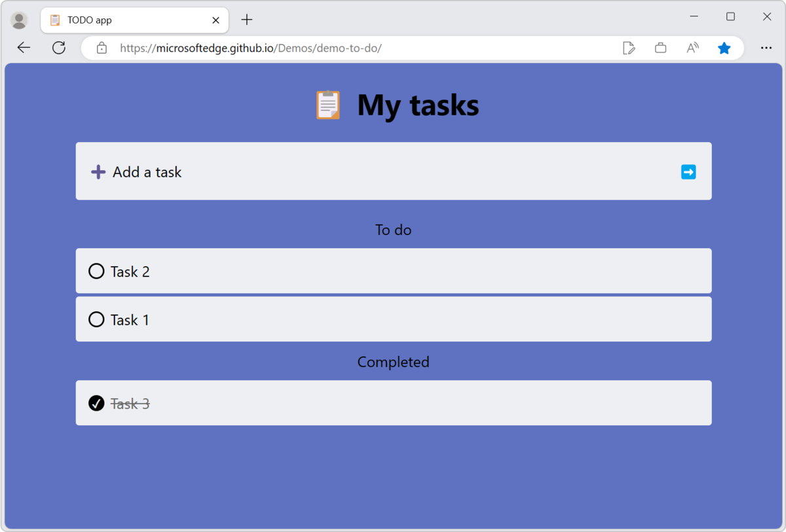The image size is (786, 532).
Task: Click the lock icon in the address bar
Action: coord(101,48)
